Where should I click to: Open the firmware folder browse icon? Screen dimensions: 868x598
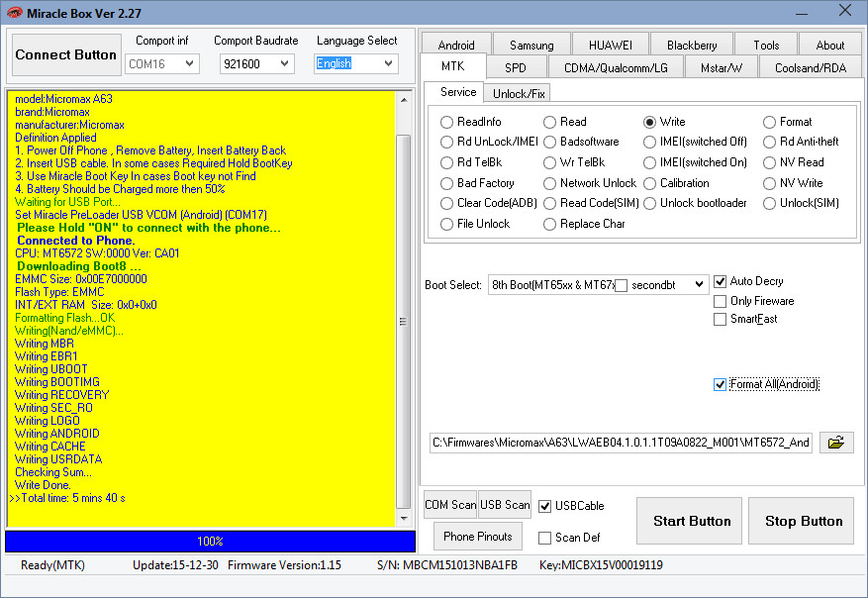coord(836,443)
